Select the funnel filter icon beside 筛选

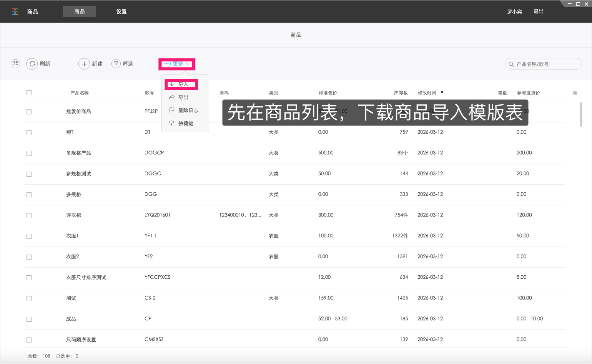click(x=116, y=64)
